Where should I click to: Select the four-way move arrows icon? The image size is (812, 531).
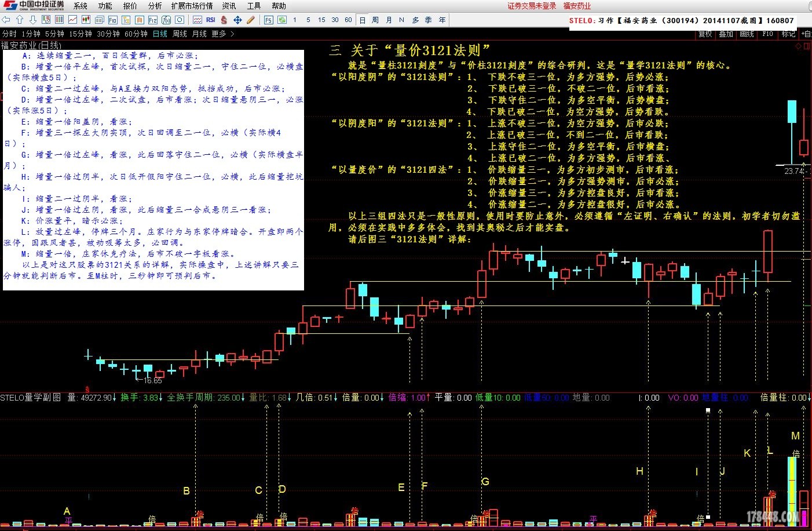pyautogui.click(x=237, y=20)
